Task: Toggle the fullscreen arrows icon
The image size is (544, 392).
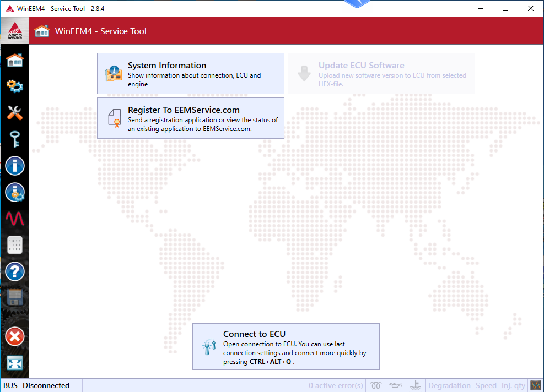Action: click(x=14, y=363)
